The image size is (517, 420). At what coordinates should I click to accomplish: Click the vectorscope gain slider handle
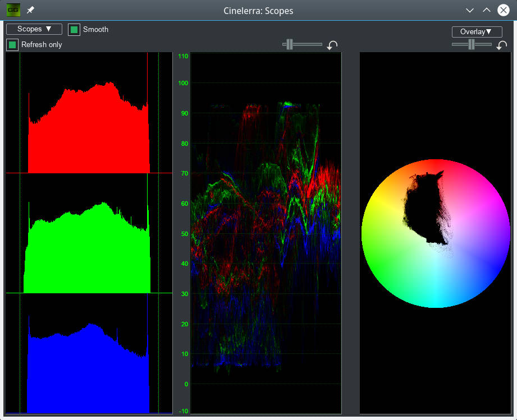[x=473, y=44]
